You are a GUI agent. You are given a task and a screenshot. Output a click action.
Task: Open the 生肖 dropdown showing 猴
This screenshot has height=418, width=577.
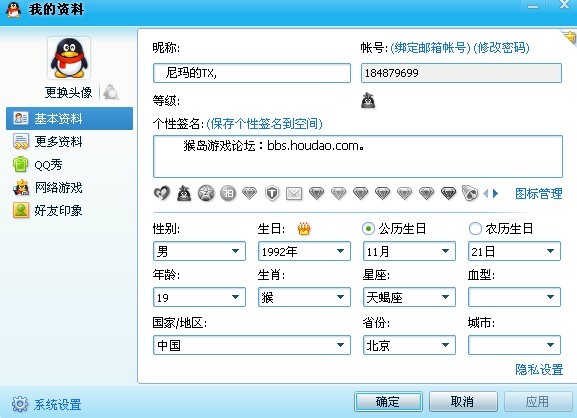[x=304, y=297]
